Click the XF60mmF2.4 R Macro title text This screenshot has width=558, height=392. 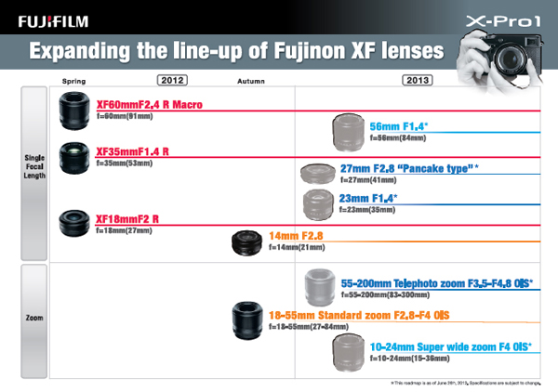[x=150, y=104]
